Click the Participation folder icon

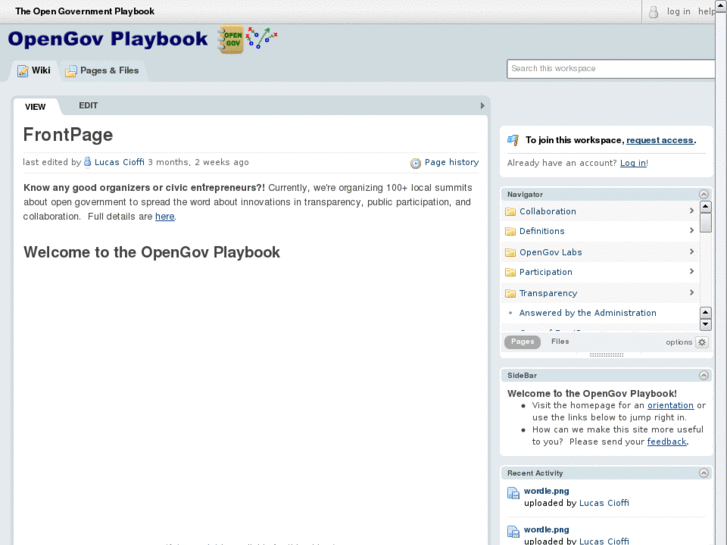pyautogui.click(x=510, y=272)
